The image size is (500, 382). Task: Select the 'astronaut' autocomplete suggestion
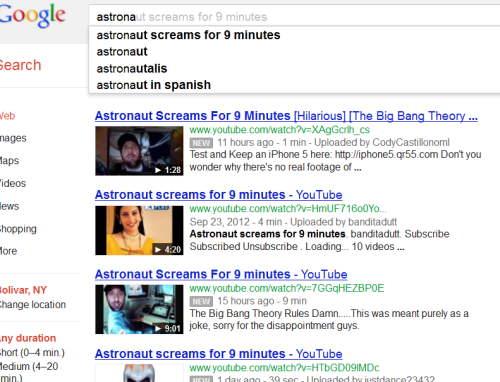122,52
